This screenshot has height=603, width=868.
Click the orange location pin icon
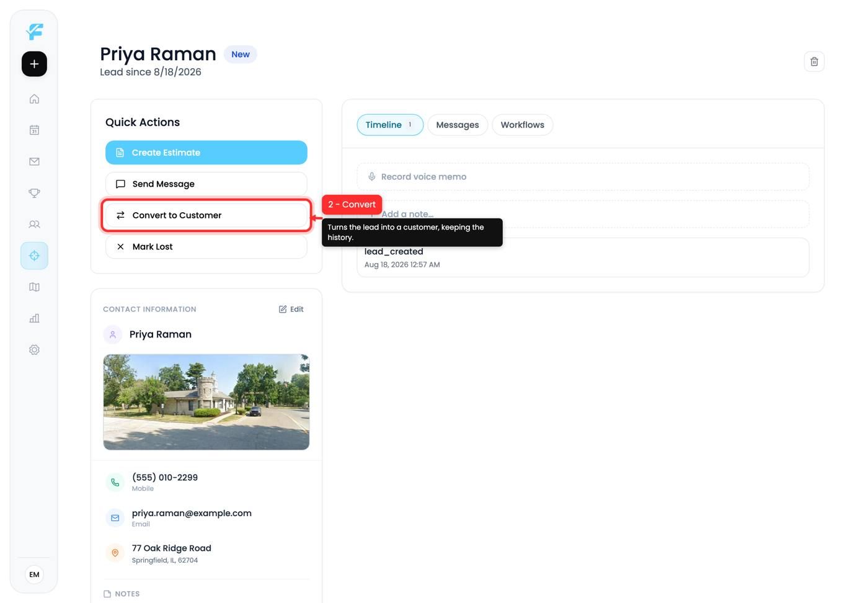pyautogui.click(x=115, y=553)
